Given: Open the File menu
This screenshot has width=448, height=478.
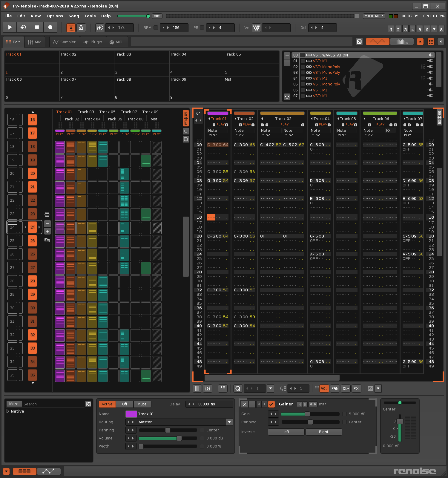Looking at the screenshot, I should 8,16.
